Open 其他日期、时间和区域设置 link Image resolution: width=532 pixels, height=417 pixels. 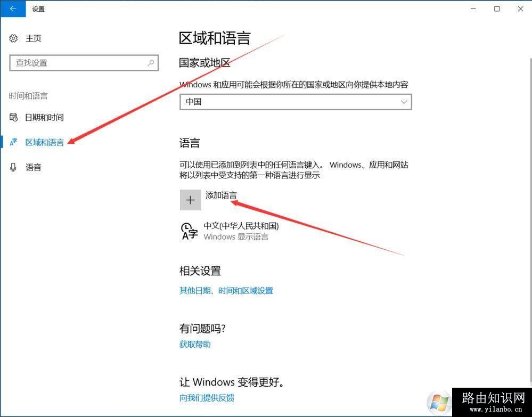pyautogui.click(x=226, y=290)
